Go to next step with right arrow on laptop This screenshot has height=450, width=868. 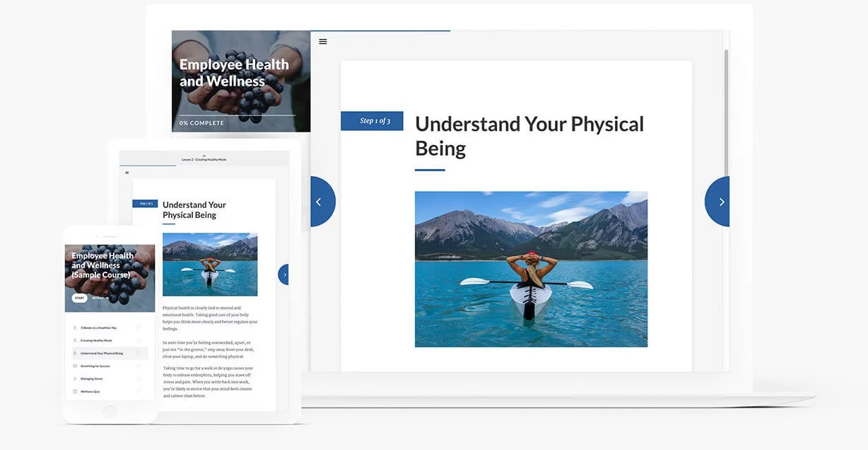coord(720,202)
